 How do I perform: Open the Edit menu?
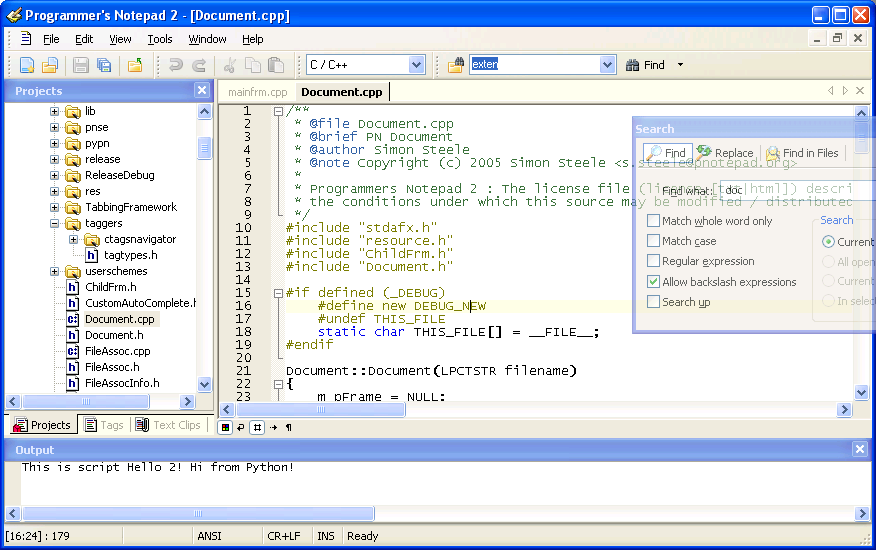click(84, 39)
